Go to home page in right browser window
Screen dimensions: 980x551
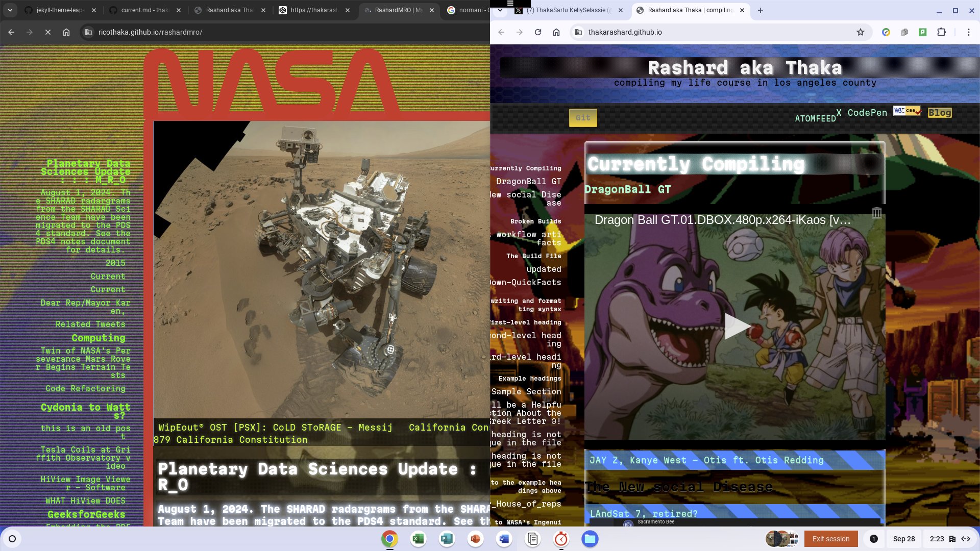pos(556,32)
